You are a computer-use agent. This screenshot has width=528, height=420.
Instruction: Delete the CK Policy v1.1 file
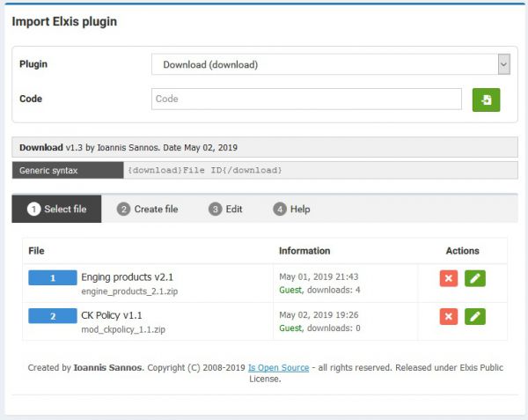tap(449, 316)
